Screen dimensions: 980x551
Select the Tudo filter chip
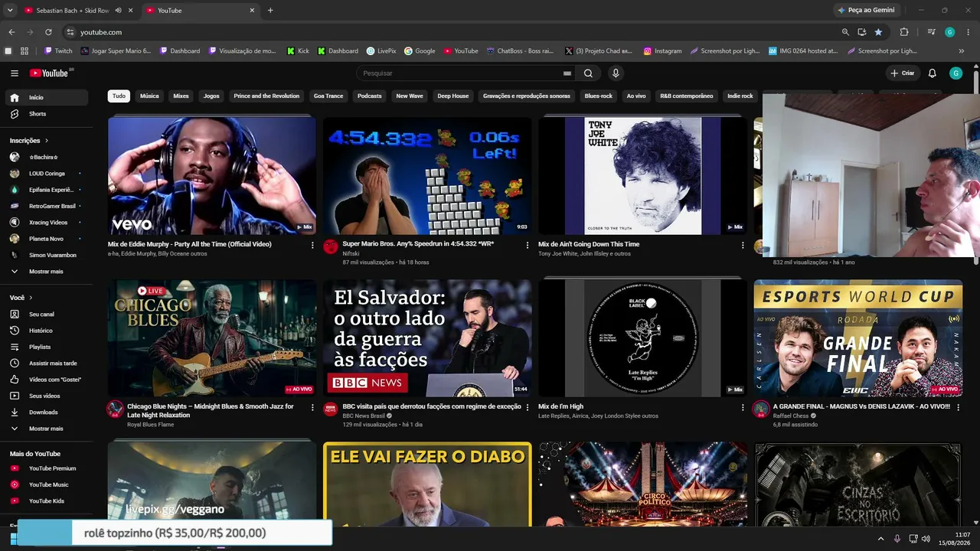click(x=119, y=96)
